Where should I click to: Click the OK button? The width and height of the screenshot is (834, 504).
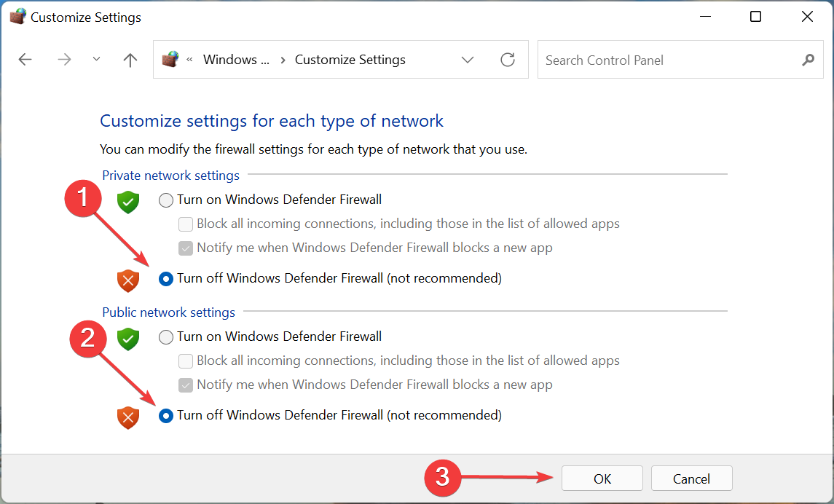(602, 478)
